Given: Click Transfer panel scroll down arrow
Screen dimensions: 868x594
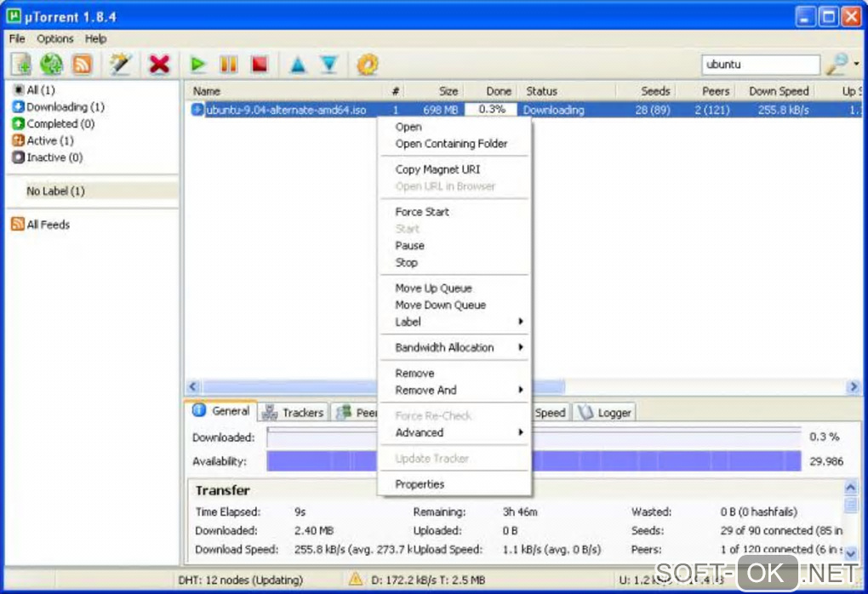Looking at the screenshot, I should (851, 552).
